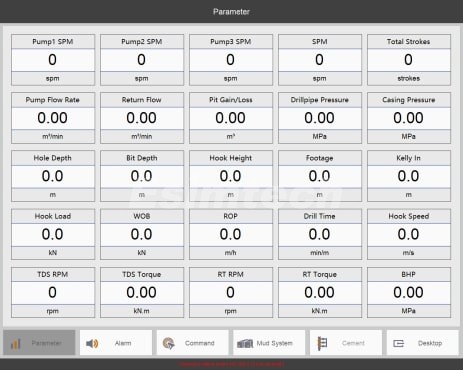Click the BHP label
463x371 pixels.
pyautogui.click(x=409, y=274)
